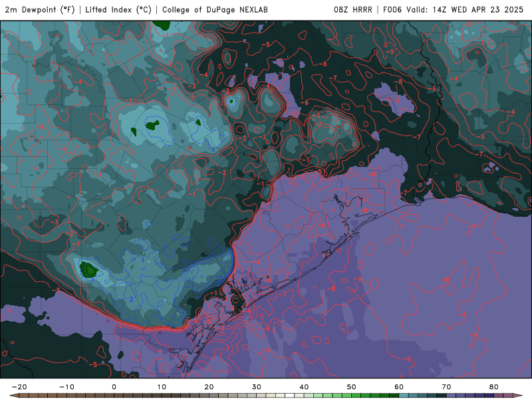Click the 50 tick label on colorbar
The image size is (532, 399).
(352, 387)
